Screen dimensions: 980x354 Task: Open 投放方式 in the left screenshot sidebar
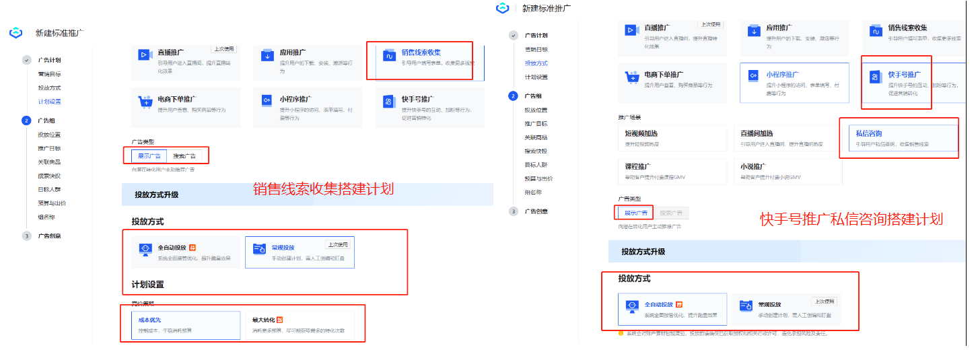coord(49,87)
